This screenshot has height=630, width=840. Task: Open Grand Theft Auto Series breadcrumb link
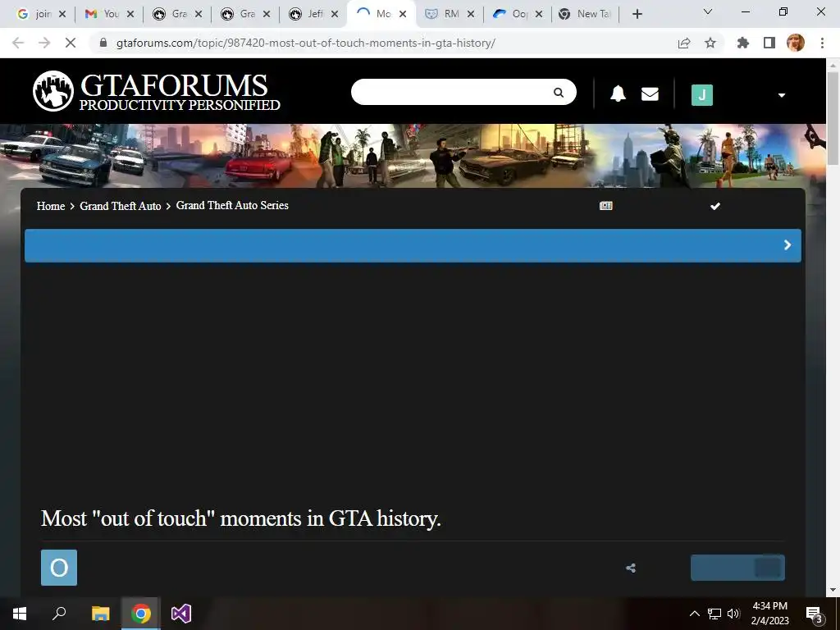tap(232, 205)
